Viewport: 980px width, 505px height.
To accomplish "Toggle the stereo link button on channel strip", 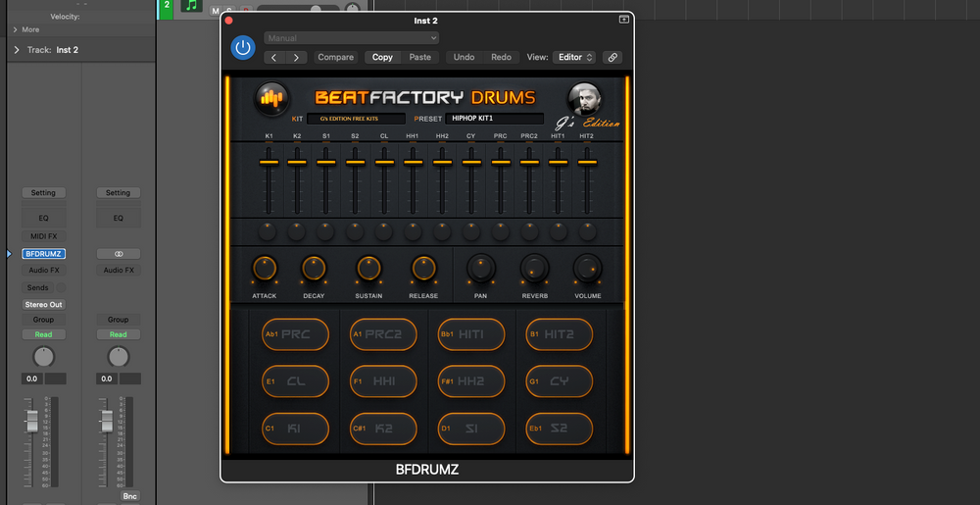I will coord(118,253).
